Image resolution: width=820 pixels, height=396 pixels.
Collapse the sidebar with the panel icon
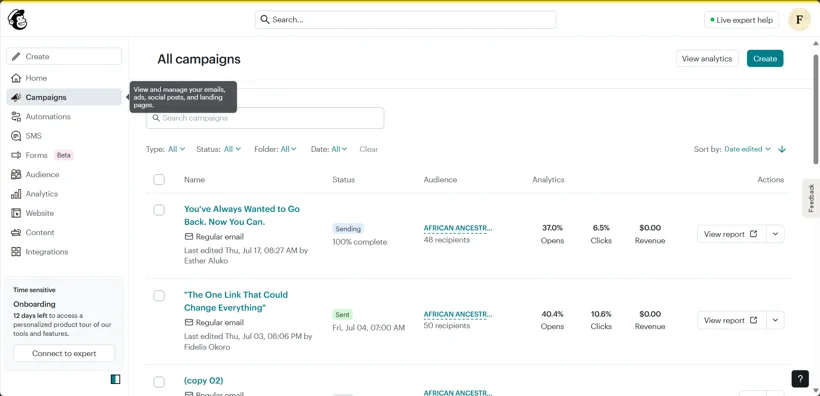pyautogui.click(x=116, y=379)
